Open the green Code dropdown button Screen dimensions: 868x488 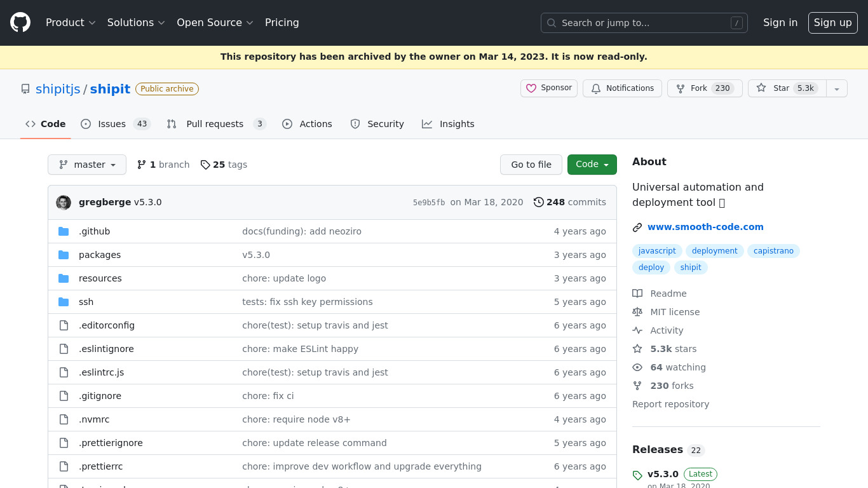(x=592, y=165)
